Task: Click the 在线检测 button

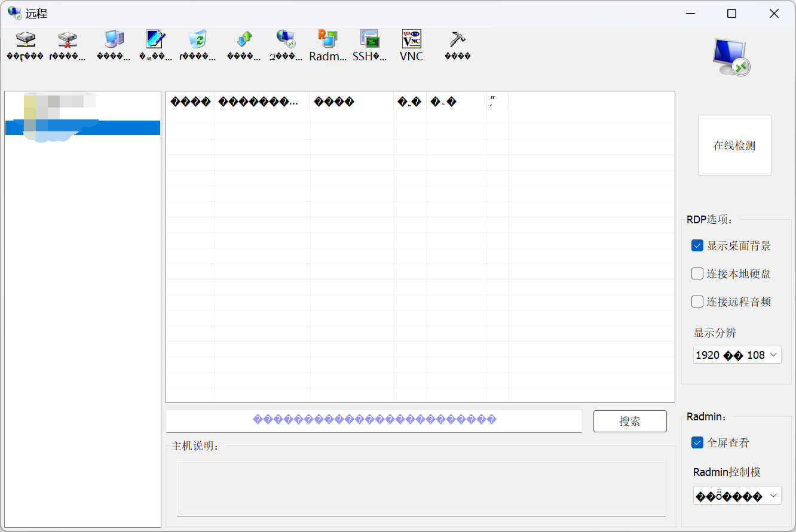Action: tap(734, 145)
